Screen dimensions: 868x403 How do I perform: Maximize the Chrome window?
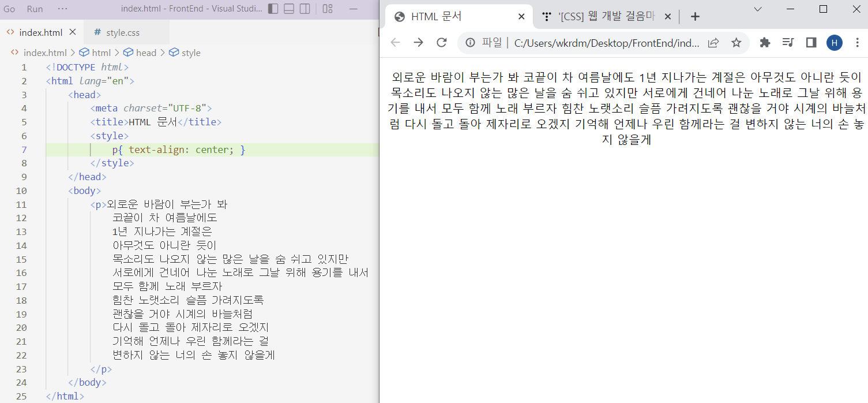(x=823, y=9)
